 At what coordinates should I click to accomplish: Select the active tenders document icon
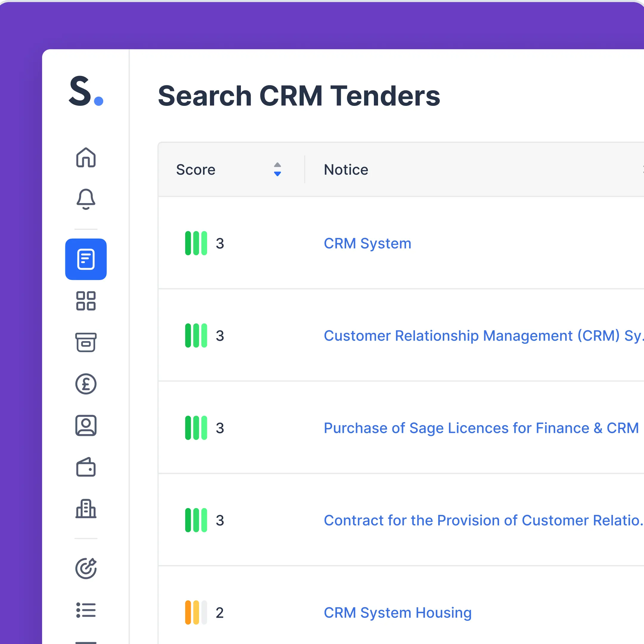pyautogui.click(x=86, y=259)
